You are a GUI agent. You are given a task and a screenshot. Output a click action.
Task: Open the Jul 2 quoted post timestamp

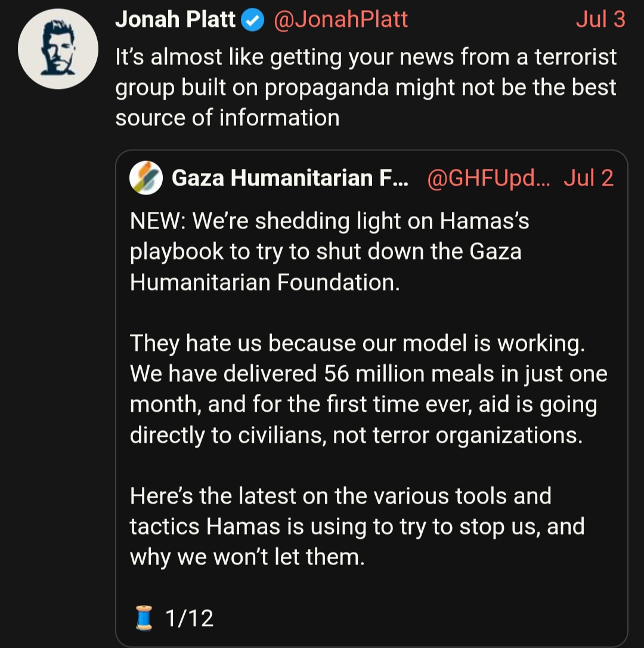pyautogui.click(x=589, y=178)
